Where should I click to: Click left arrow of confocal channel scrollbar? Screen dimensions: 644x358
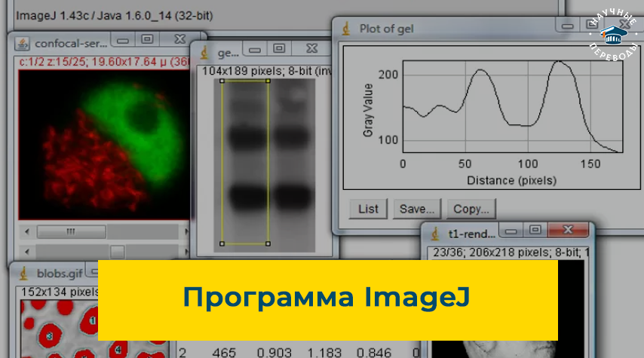[27, 231]
